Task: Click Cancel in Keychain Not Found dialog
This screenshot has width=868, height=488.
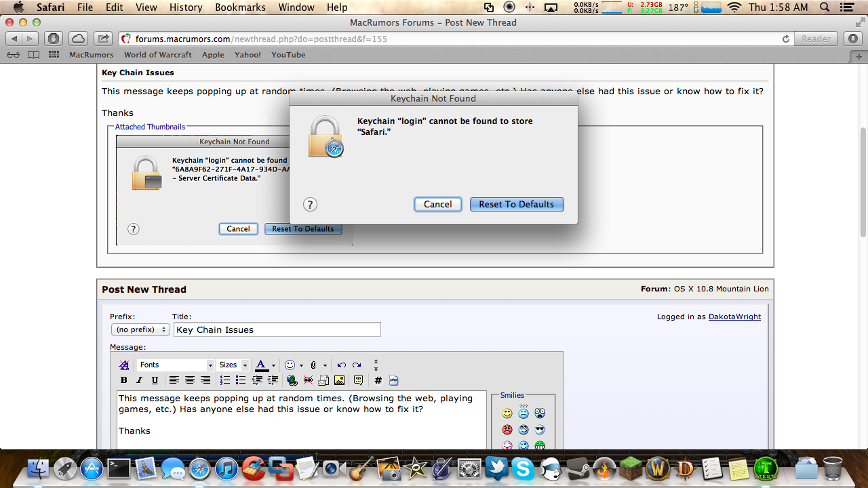Action: 438,204
